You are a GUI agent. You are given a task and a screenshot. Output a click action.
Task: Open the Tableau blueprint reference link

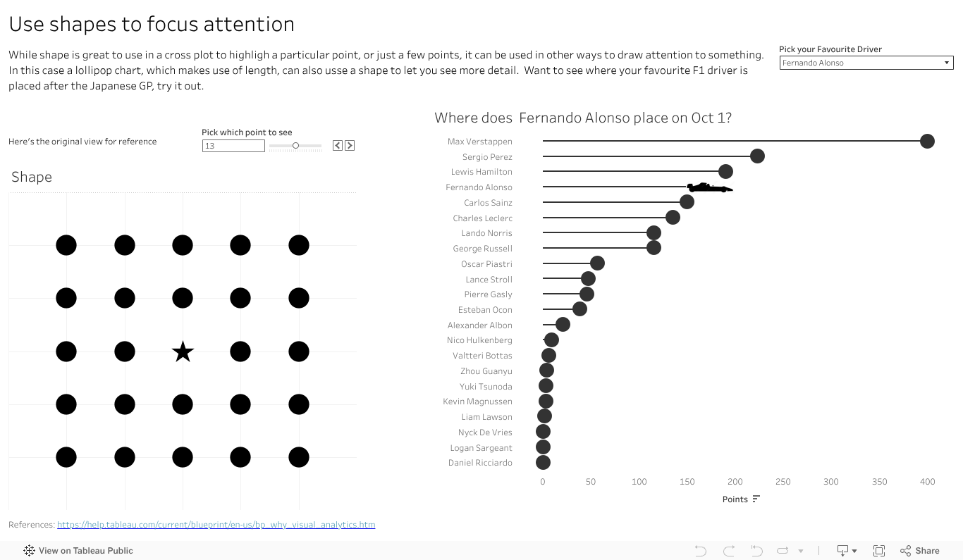(216, 524)
